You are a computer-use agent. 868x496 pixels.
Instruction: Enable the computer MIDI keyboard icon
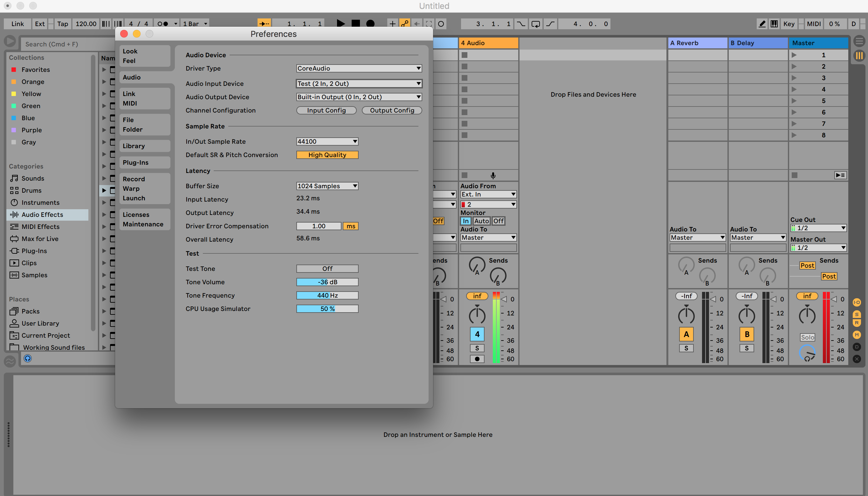click(774, 24)
